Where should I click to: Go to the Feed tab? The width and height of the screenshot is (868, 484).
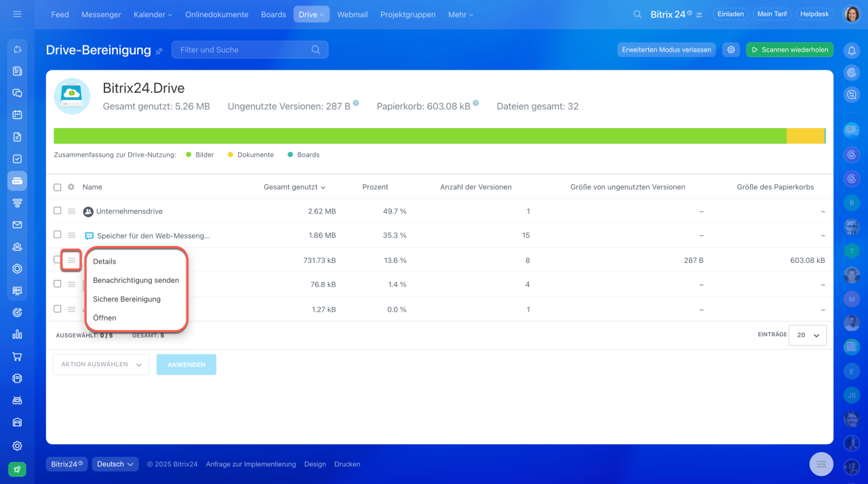click(60, 14)
